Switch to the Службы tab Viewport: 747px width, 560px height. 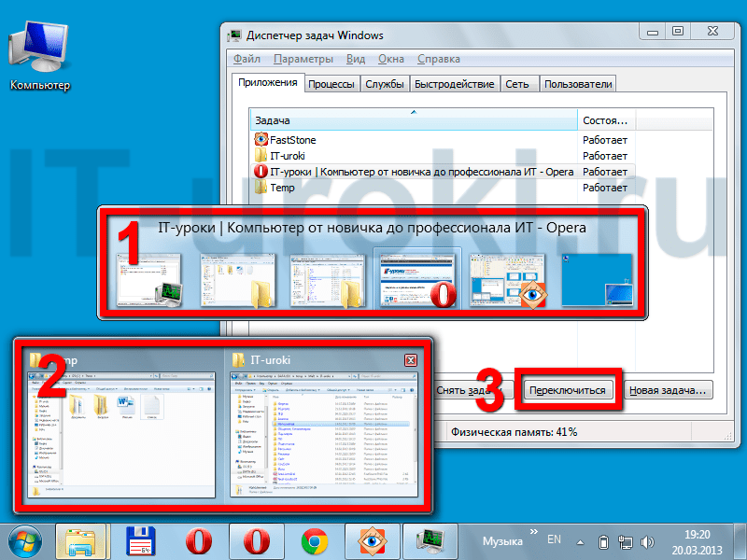click(x=385, y=84)
